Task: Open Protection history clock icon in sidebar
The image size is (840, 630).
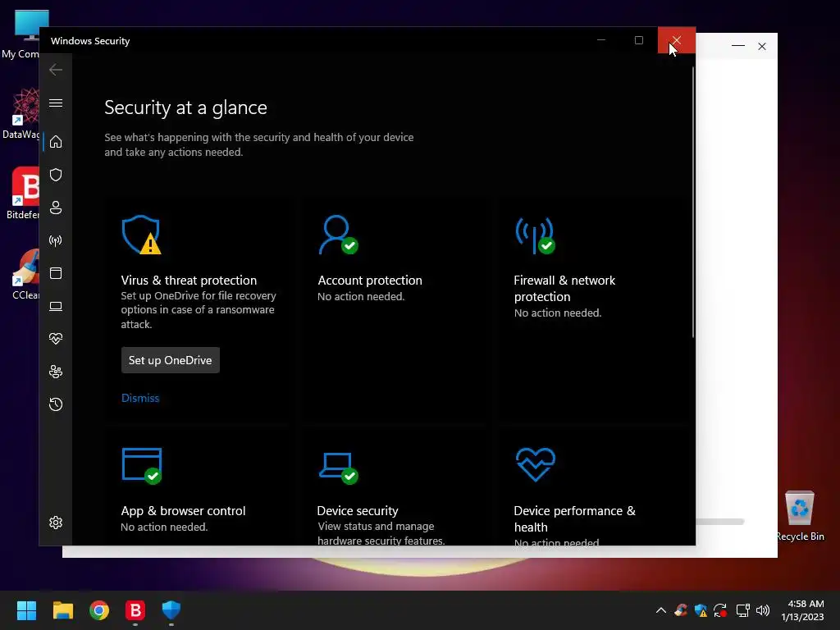Action: click(x=56, y=404)
